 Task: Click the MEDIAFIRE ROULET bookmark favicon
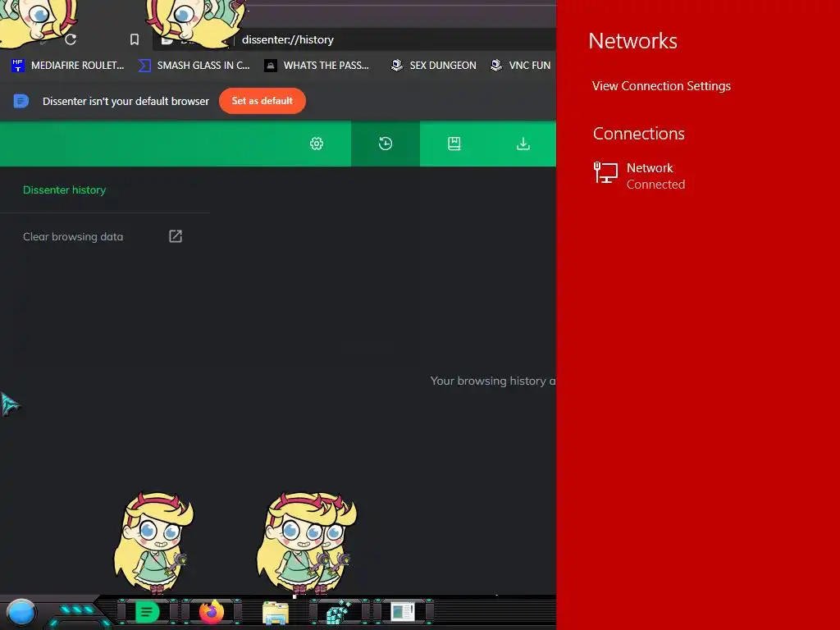[x=18, y=66]
